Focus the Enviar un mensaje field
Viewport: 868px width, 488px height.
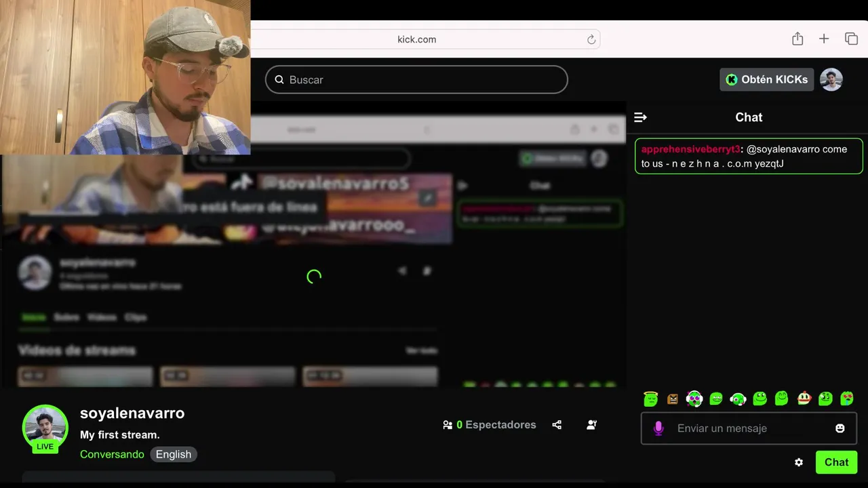pos(749,428)
